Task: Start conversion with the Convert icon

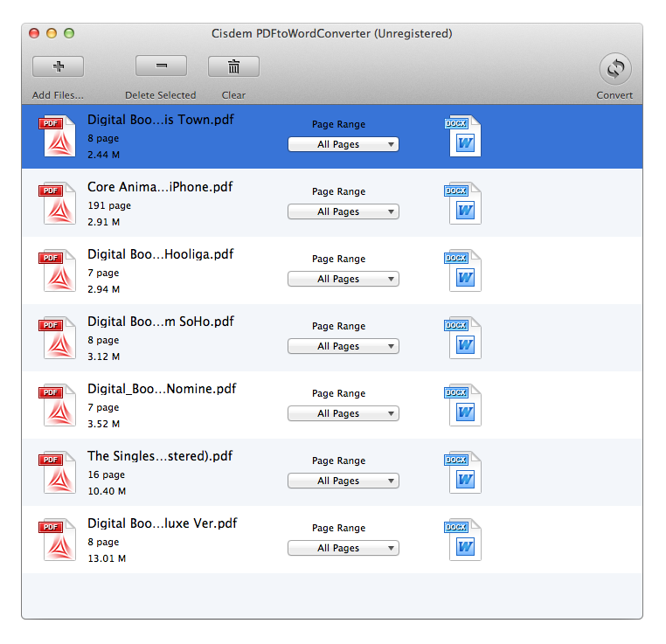Action: pos(615,68)
